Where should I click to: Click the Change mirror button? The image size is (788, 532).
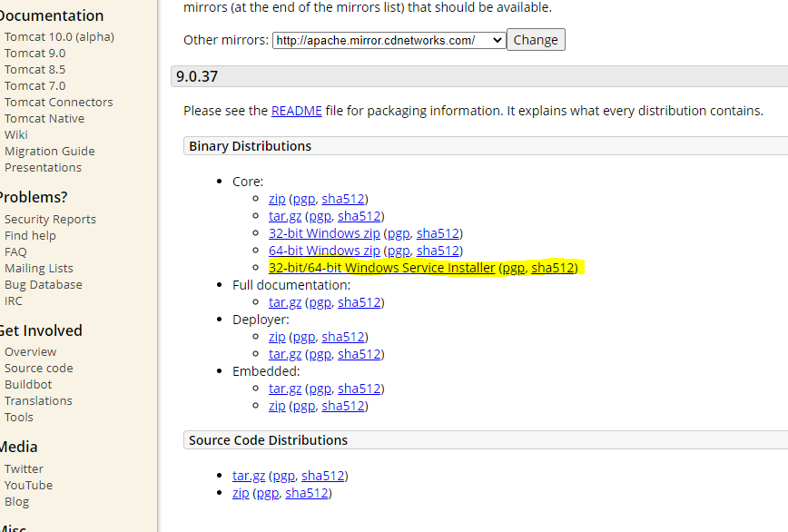[x=536, y=40]
